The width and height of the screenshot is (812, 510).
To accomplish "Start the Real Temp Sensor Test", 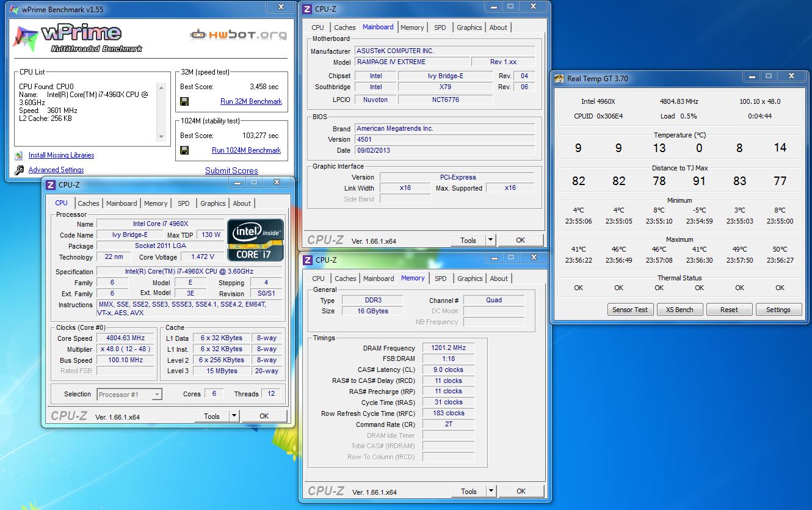I will pos(630,310).
